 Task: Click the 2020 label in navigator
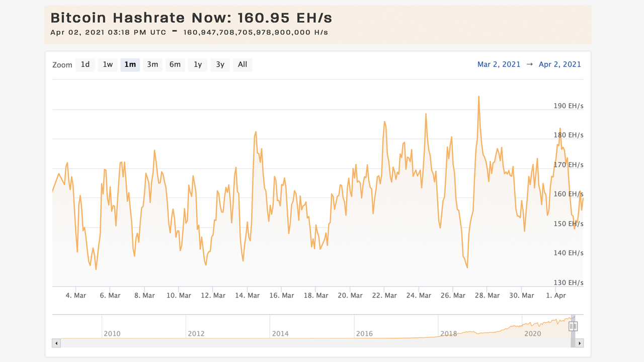click(533, 333)
